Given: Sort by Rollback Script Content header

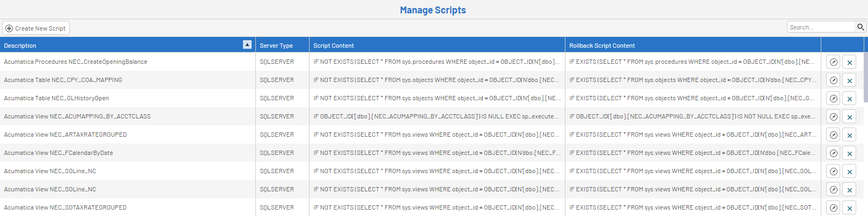Looking at the screenshot, I should click(602, 46).
